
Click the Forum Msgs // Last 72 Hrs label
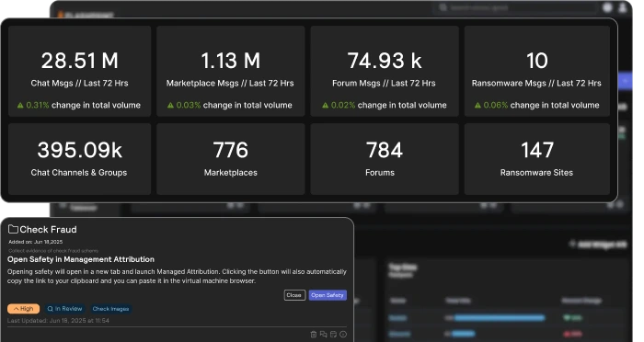[384, 84]
